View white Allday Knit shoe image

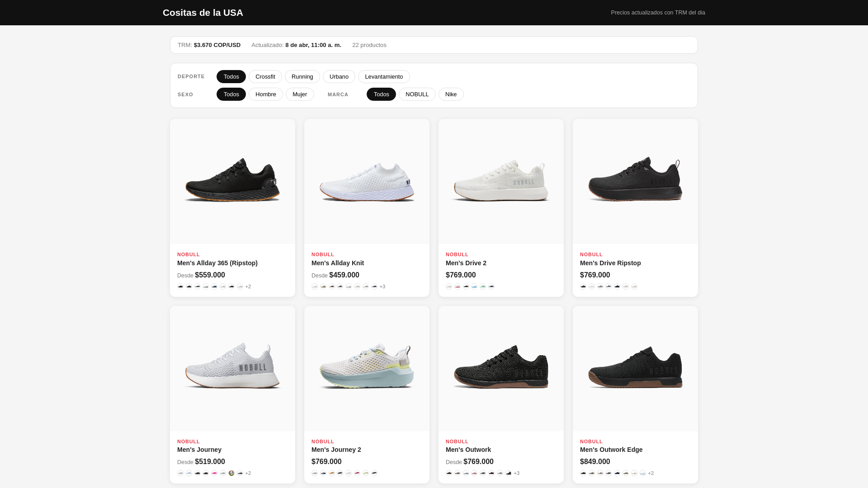coord(367,181)
